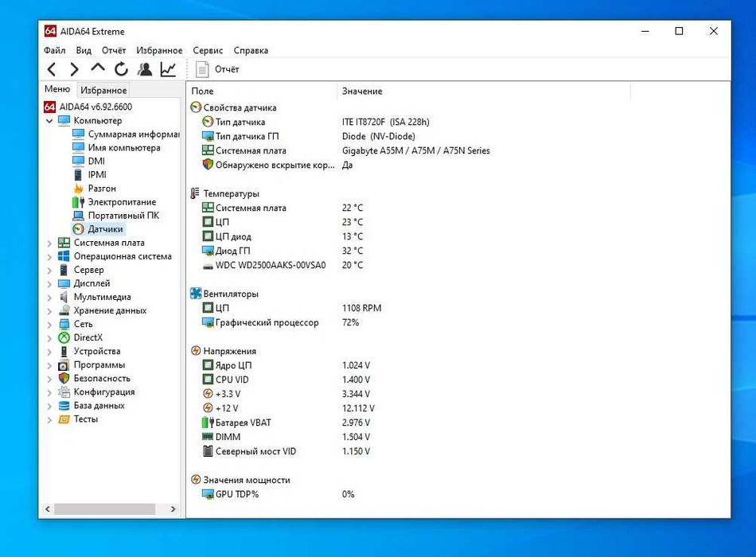Open the Избранное menu in the menu bar

159,50
